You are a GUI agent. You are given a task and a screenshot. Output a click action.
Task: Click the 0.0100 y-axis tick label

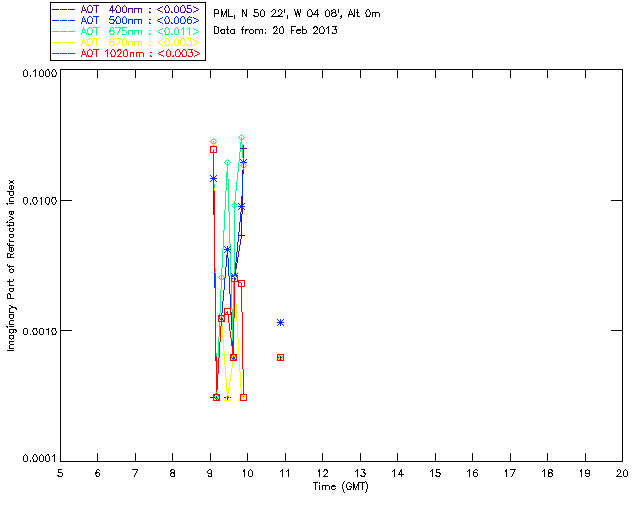coord(38,202)
